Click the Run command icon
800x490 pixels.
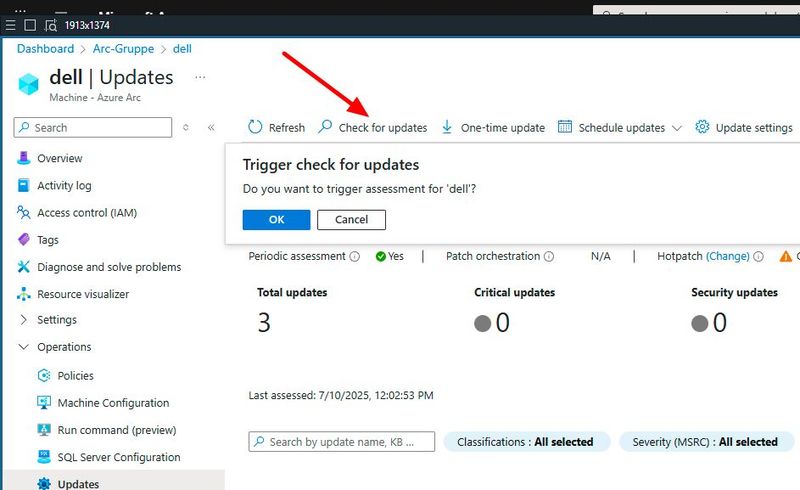pyautogui.click(x=44, y=430)
